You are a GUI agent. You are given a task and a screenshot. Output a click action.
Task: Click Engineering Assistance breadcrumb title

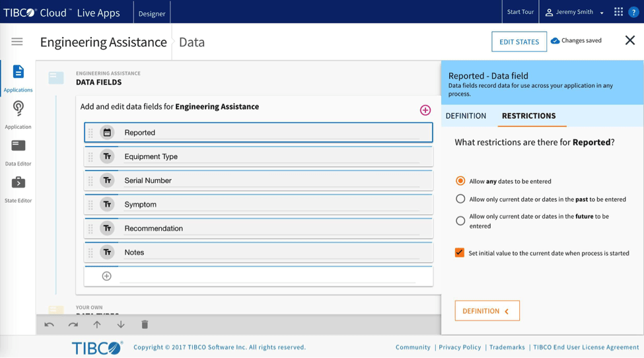(x=104, y=42)
